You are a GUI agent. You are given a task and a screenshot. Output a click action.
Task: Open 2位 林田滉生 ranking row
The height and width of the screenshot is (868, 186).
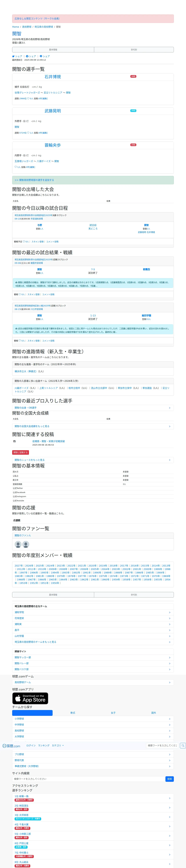point(93,807)
